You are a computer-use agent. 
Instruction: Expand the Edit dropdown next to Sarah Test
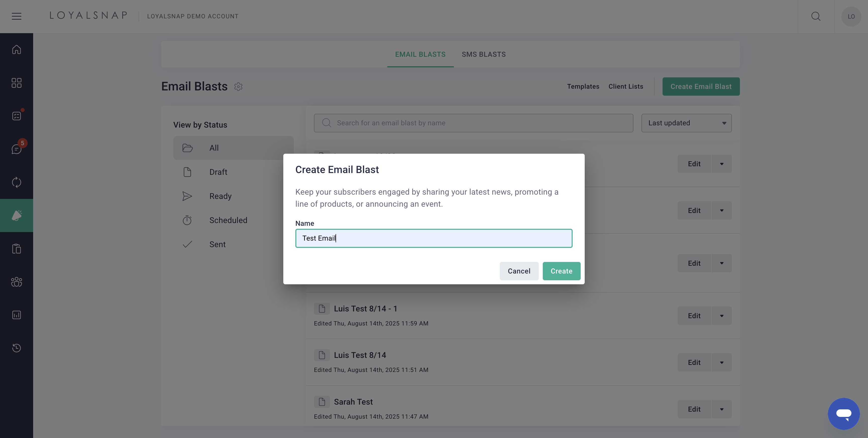(722, 409)
